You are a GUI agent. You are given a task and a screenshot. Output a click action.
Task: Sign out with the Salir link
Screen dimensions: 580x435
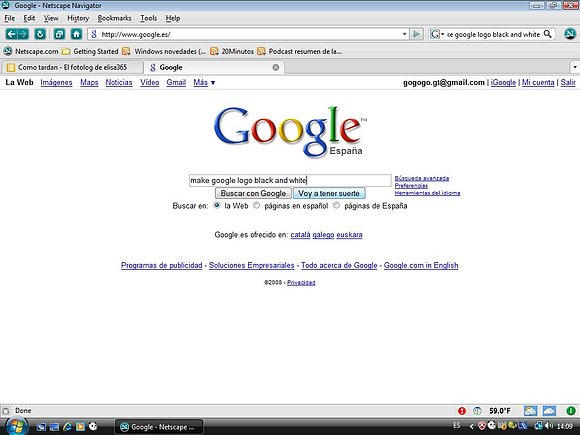(568, 82)
